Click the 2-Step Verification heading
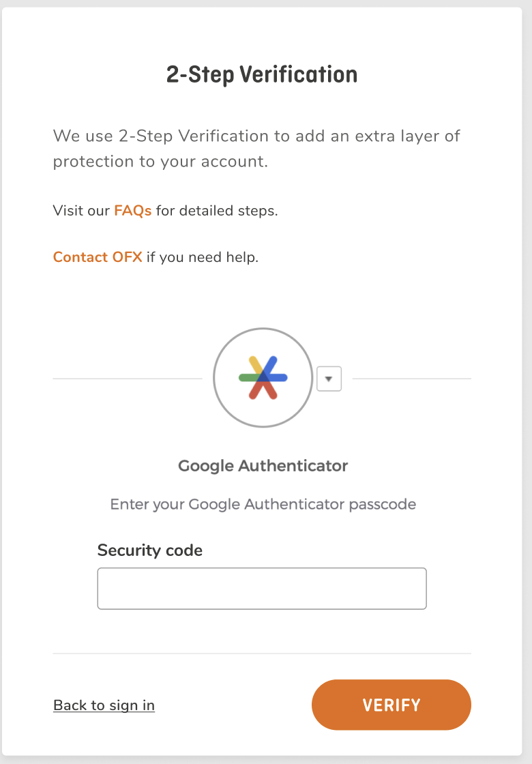This screenshot has height=764, width=532. click(262, 74)
